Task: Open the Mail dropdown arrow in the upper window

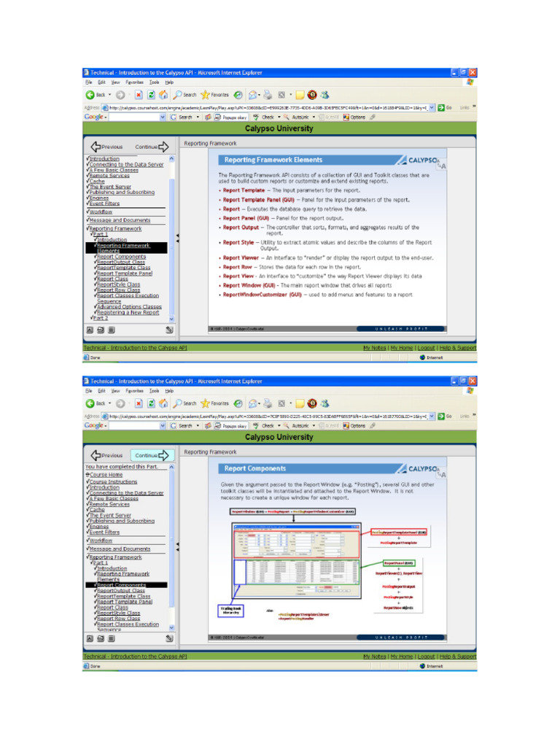Action: pos(259,95)
